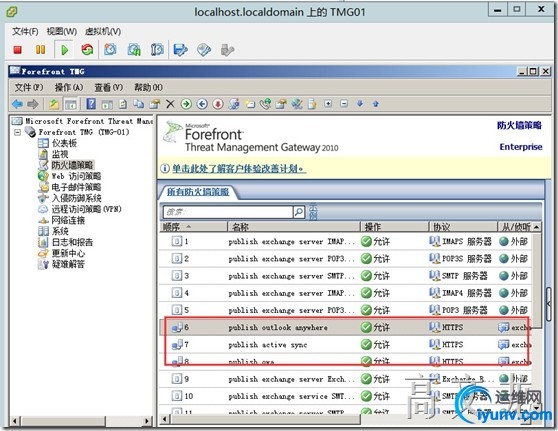Select rule 9 publish exchange server Exch
This screenshot has width=558, height=431.
345,379
